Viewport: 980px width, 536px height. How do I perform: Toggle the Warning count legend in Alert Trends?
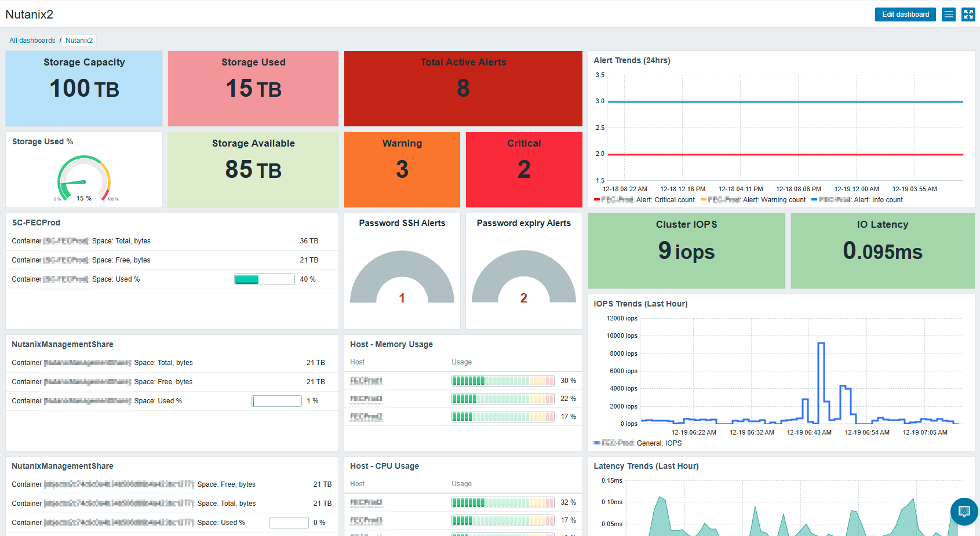pos(753,200)
